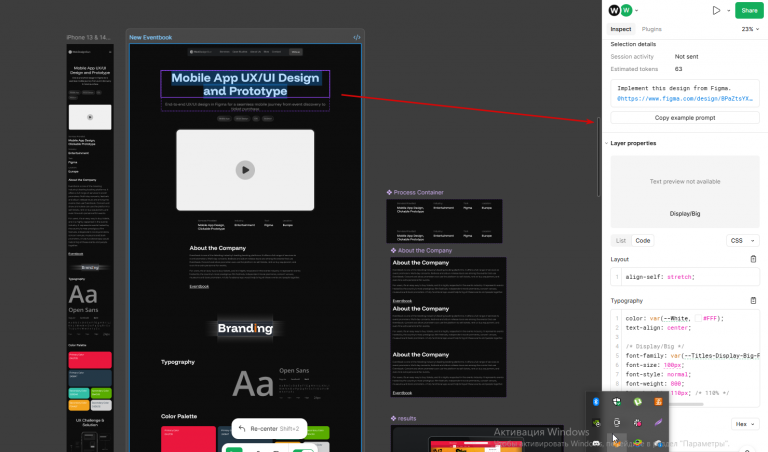Open the Hex color format dropdown

pos(745,424)
